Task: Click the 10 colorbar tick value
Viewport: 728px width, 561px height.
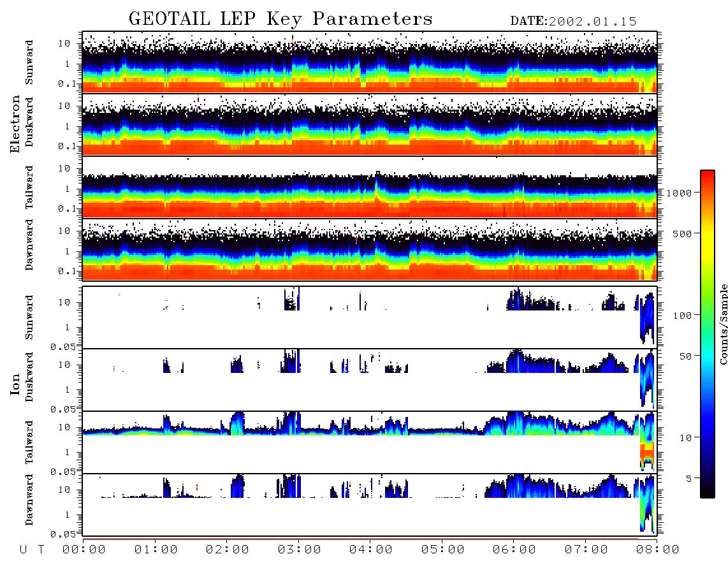Action: pos(685,437)
